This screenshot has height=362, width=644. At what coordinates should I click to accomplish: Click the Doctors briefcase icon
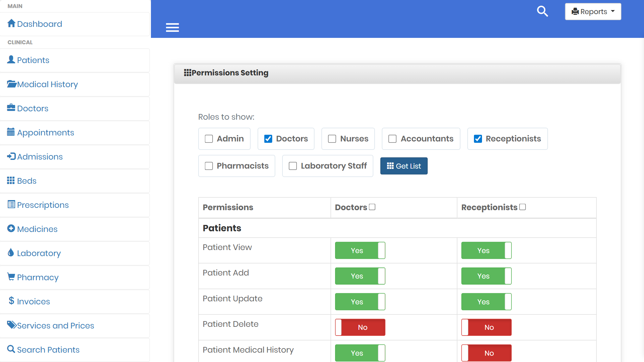pyautogui.click(x=11, y=108)
